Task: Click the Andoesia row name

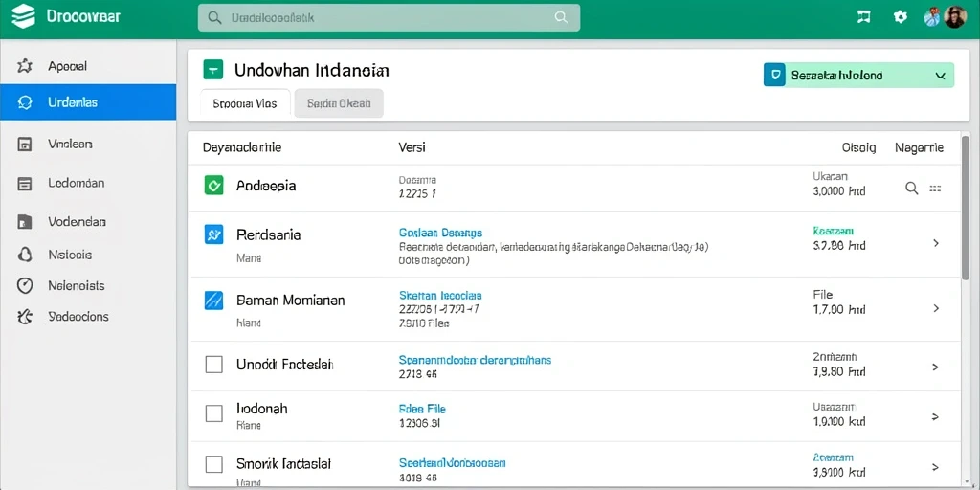Action: pos(266,186)
